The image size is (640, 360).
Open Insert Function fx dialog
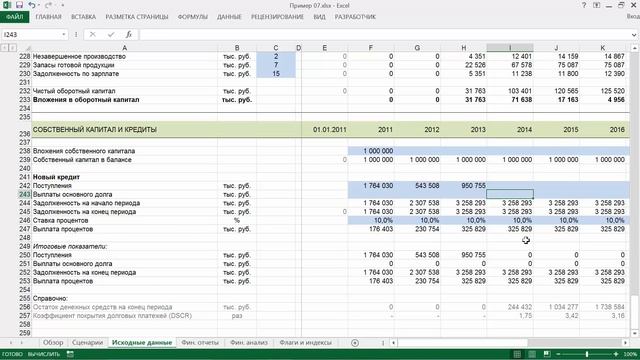(x=129, y=35)
